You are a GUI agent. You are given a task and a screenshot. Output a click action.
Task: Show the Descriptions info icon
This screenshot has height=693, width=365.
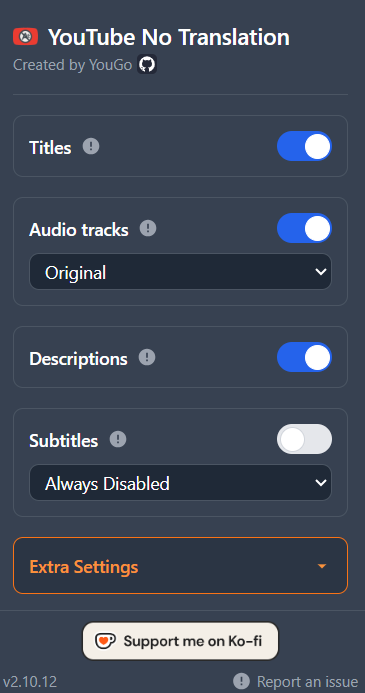pyautogui.click(x=147, y=357)
